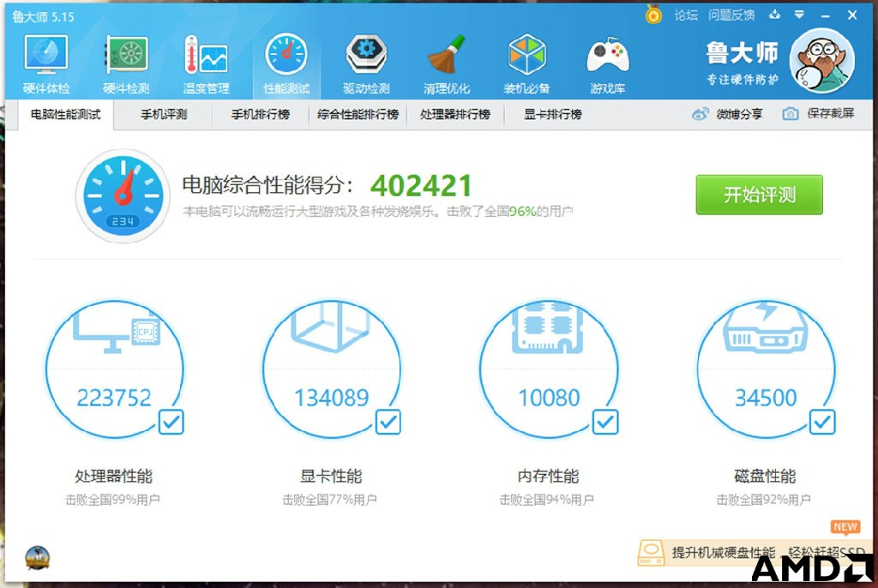
Task: Click the processor score 223752
Action: [x=114, y=399]
